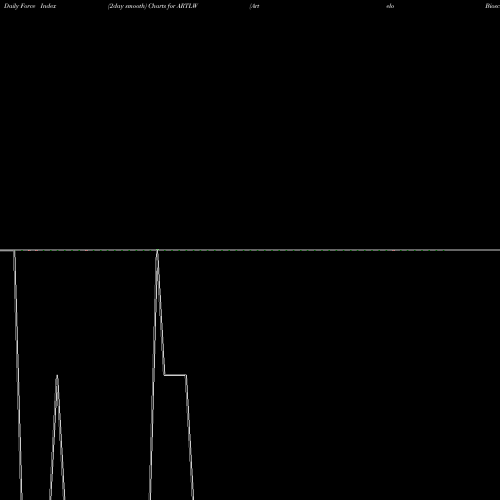The width and height of the screenshot is (500, 500).
Task: Click the "(2day smooth) Charts for ARTLW" label
Action: (153, 6)
